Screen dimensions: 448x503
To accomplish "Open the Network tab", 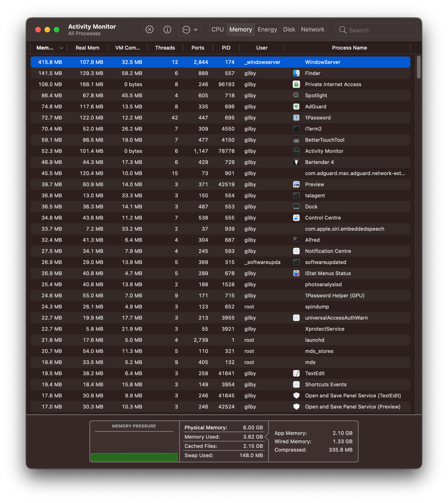I will click(x=313, y=30).
